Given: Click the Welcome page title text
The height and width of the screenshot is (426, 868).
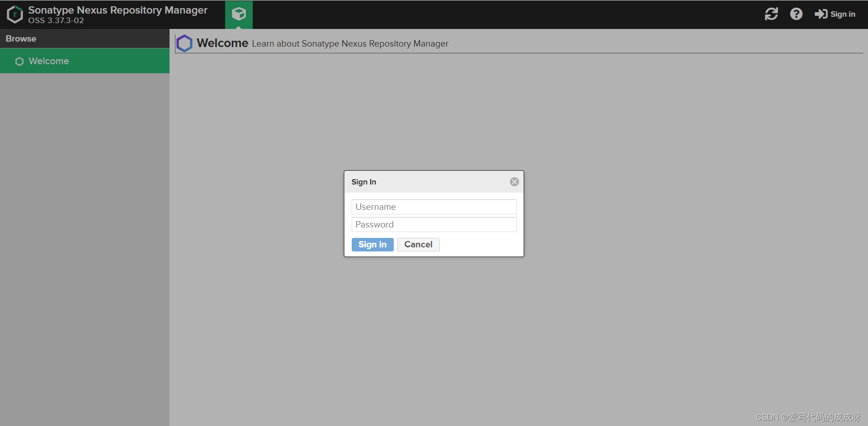Looking at the screenshot, I should pos(222,43).
